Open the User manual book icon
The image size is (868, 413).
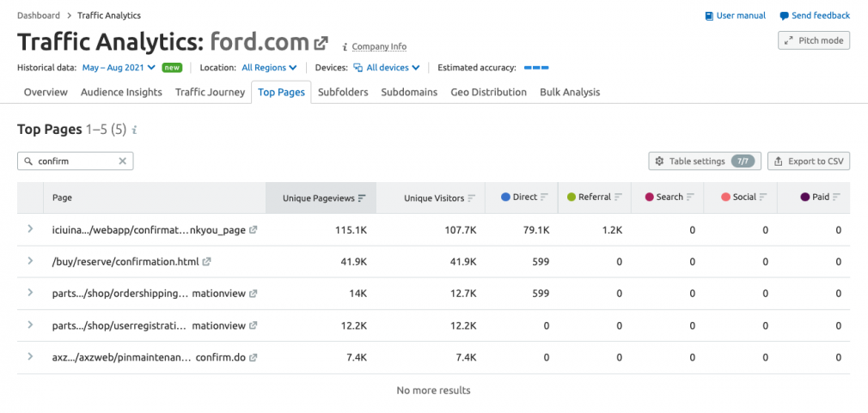tap(709, 16)
